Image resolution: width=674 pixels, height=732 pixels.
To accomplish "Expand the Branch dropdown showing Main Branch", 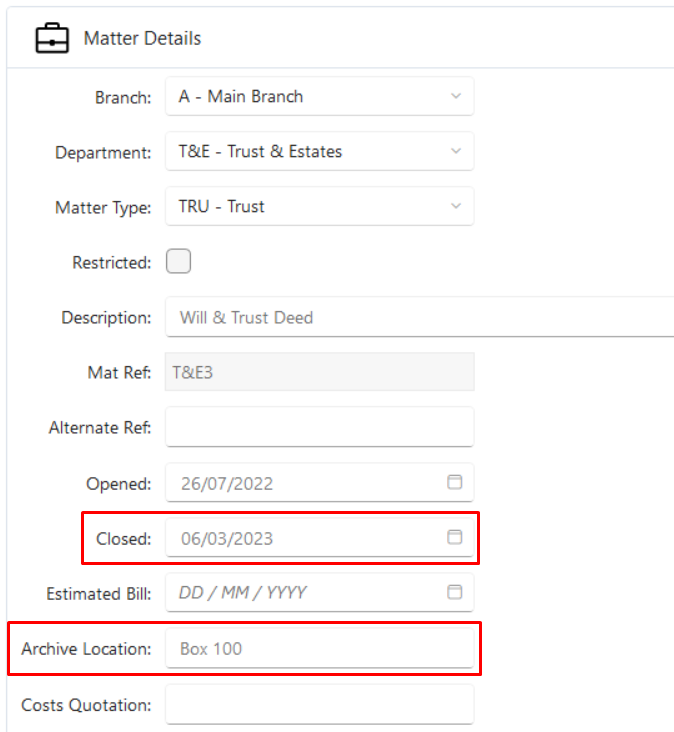I will (x=320, y=96).
